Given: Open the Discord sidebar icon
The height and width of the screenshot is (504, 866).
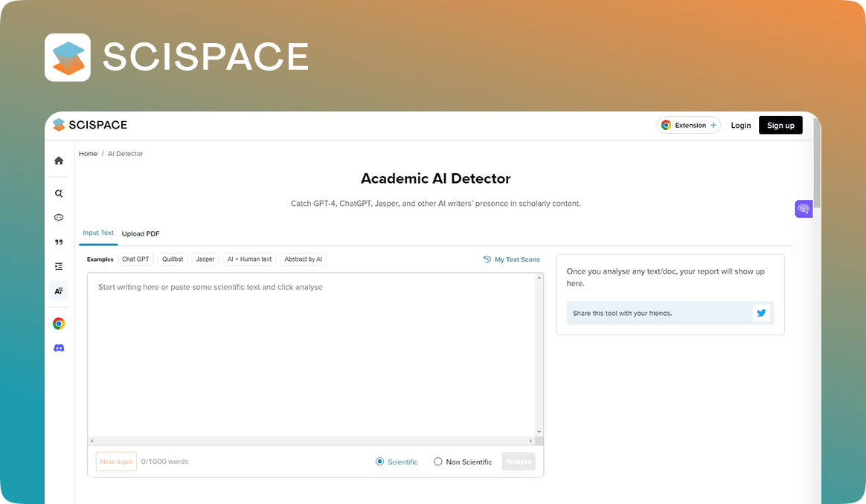Looking at the screenshot, I should [59, 348].
